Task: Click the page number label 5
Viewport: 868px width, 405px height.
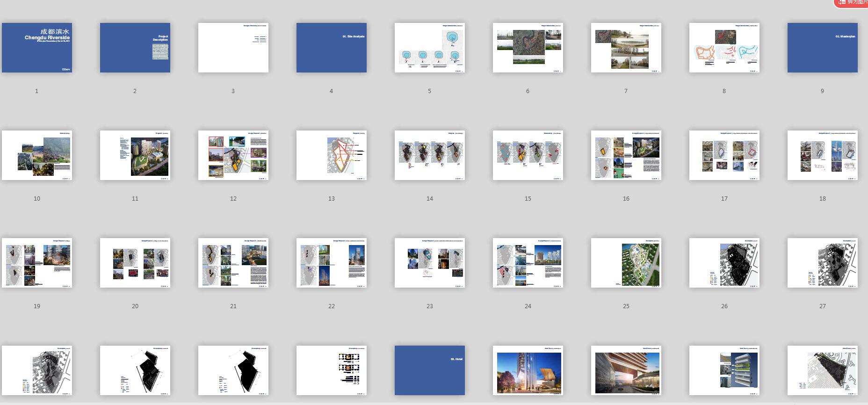Action: [429, 91]
